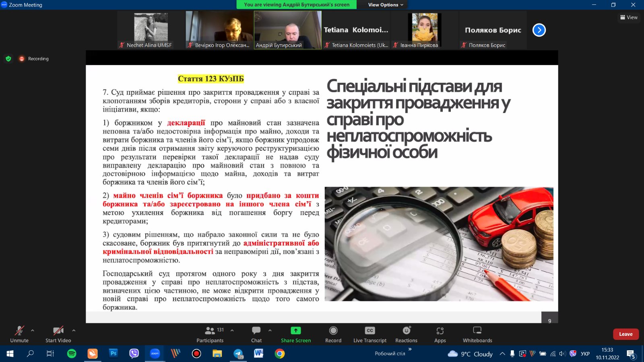This screenshot has width=644, height=362.
Task: Open the View Options dropdown
Action: [x=386, y=5]
